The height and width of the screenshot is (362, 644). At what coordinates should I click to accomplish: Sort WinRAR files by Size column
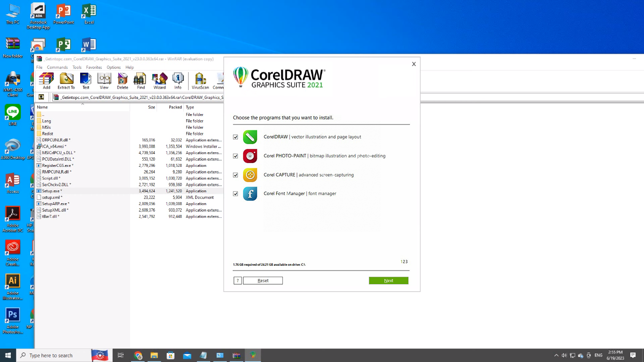click(143, 107)
